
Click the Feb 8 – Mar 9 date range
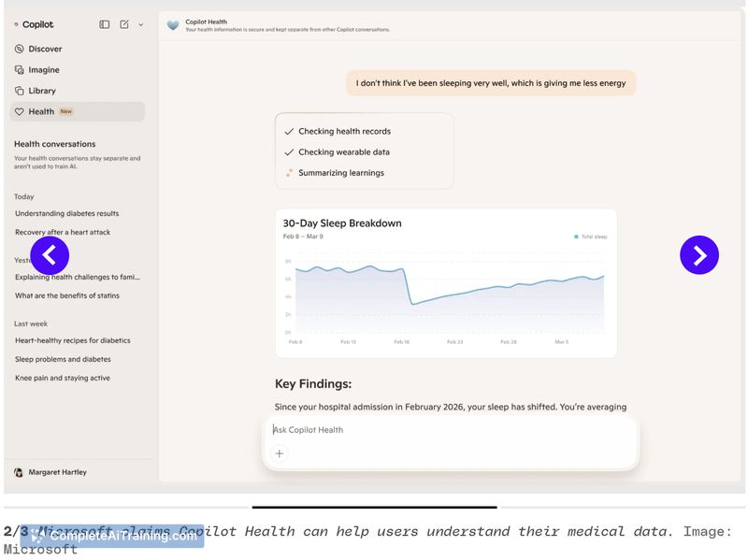pos(303,237)
